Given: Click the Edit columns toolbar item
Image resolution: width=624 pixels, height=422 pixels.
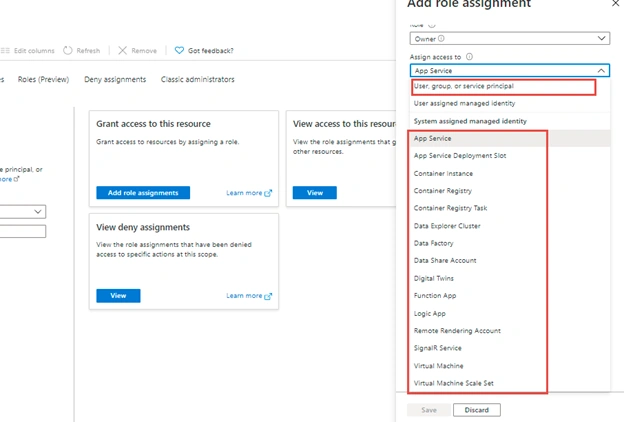Looking at the screenshot, I should tap(27, 51).
